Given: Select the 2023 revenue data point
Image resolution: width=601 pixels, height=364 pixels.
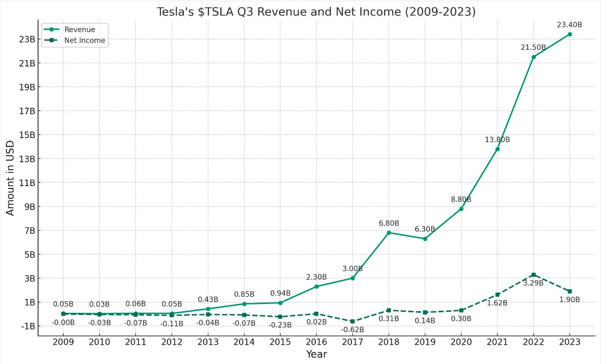Looking at the screenshot, I should [569, 34].
